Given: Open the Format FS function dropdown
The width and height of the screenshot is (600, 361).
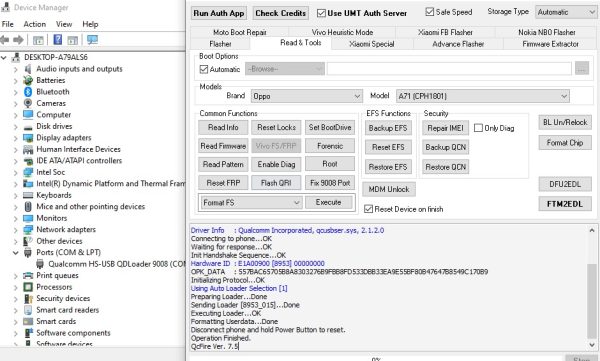Looking at the screenshot, I should (x=252, y=203).
